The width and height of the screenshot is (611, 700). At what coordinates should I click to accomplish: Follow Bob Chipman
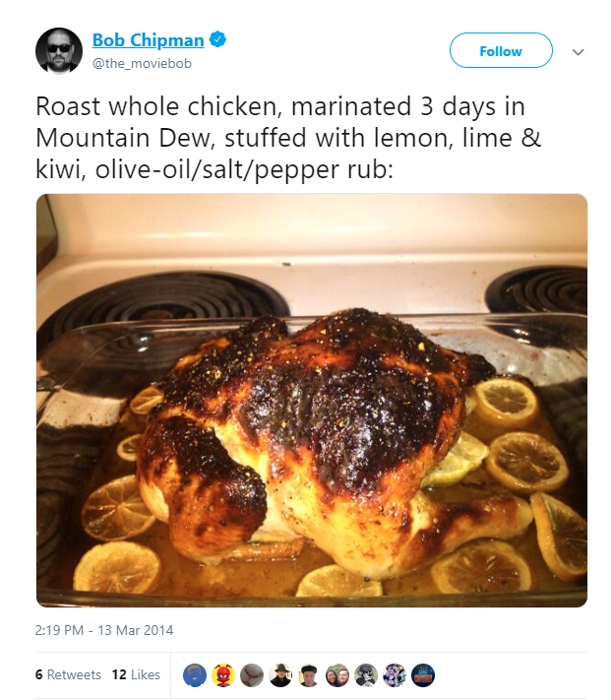501,50
